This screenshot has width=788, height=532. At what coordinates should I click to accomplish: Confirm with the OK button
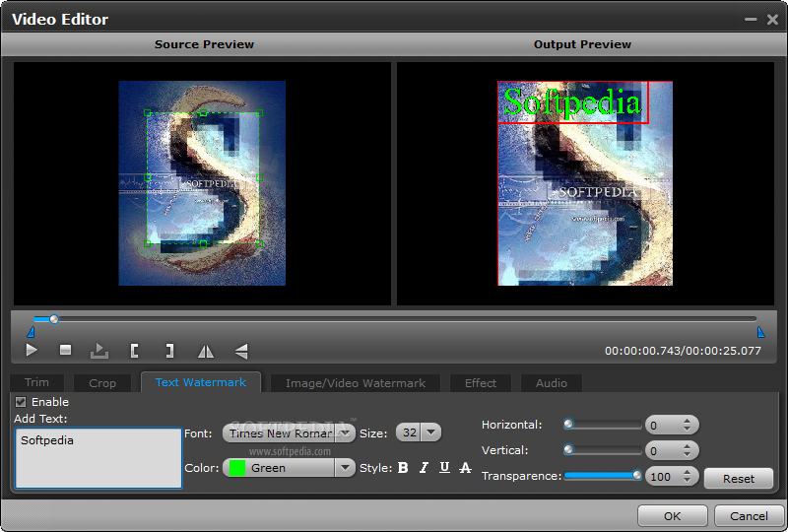(x=672, y=516)
